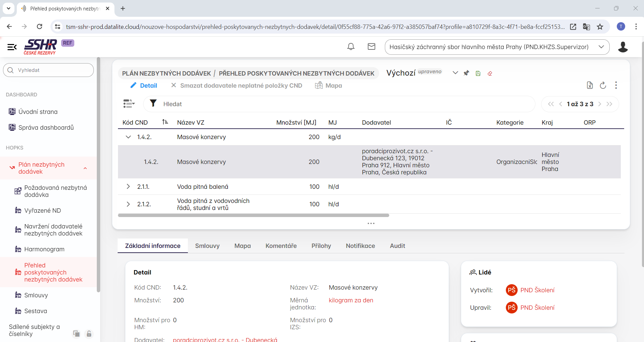
Task: Collapse the Plán nezbytných dodávek menu
Action: 85,168
